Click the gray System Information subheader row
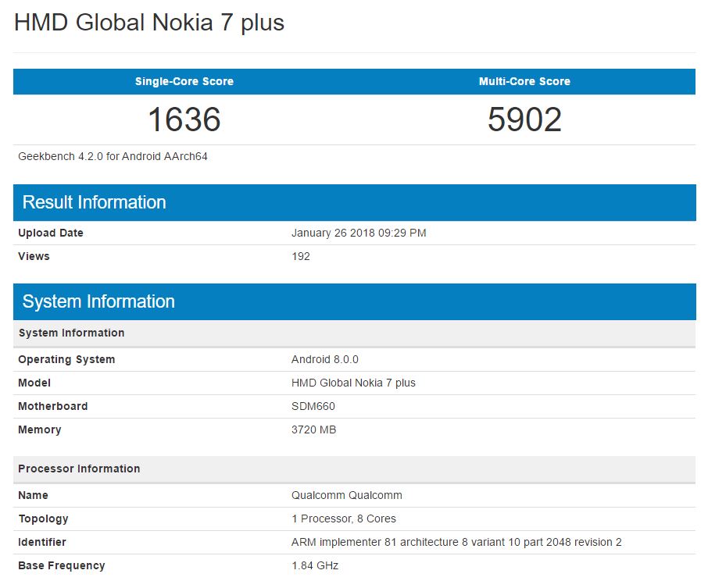This screenshot has height=588, width=708. (355, 333)
